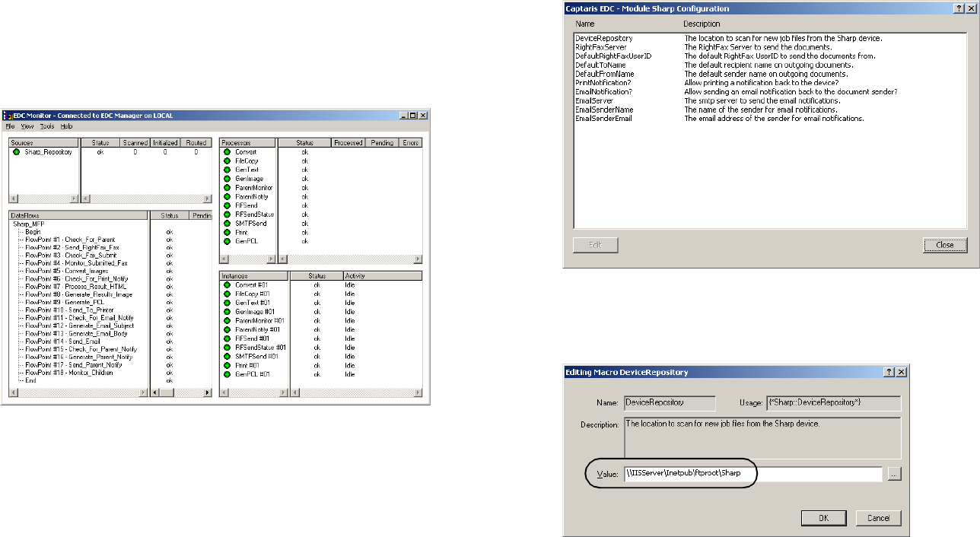Image resolution: width=980 pixels, height=537 pixels.
Task: Click the GenText #01 instance's status icon
Action: point(228,303)
